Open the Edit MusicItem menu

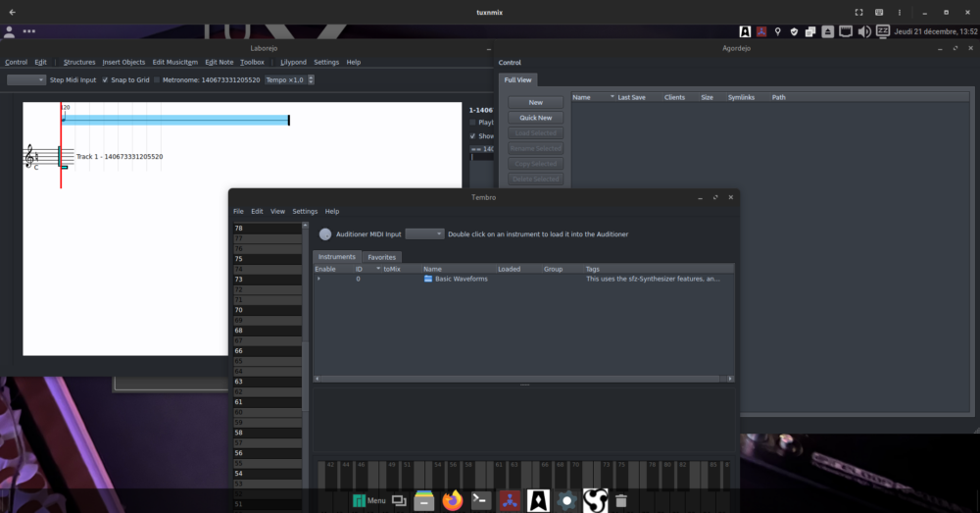[175, 62]
